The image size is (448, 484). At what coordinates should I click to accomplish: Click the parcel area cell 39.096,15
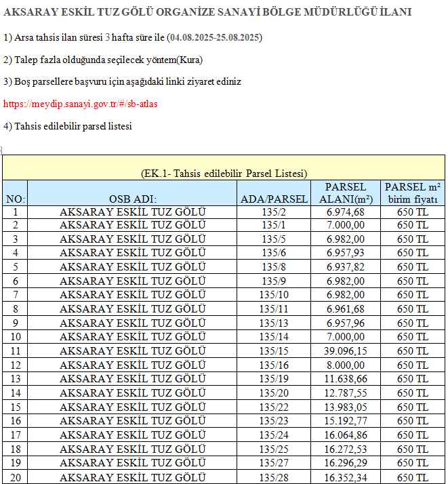(x=345, y=350)
